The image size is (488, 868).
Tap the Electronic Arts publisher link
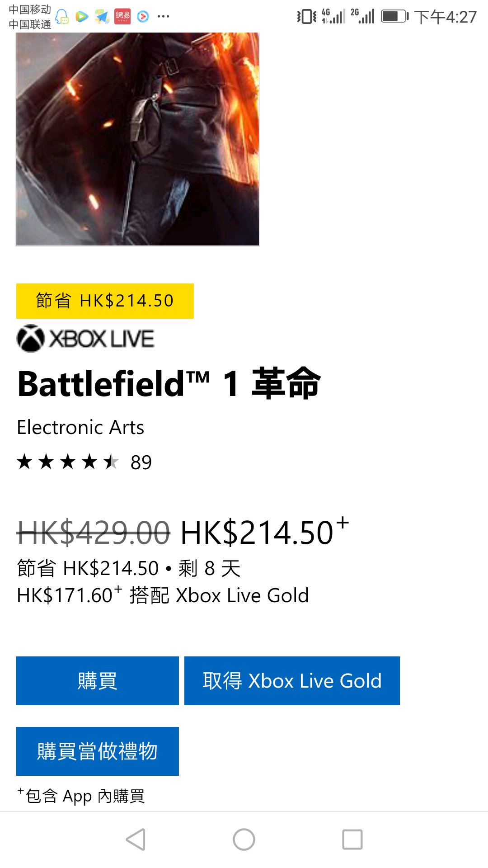(x=80, y=427)
